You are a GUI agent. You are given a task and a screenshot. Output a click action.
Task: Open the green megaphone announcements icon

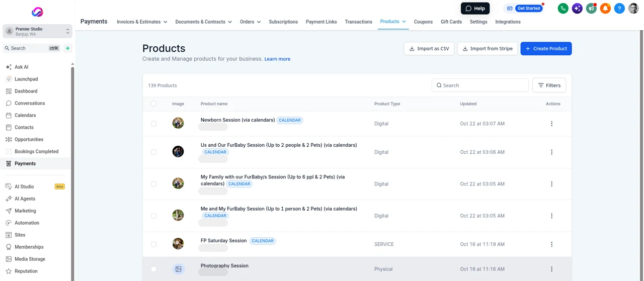[x=591, y=9]
